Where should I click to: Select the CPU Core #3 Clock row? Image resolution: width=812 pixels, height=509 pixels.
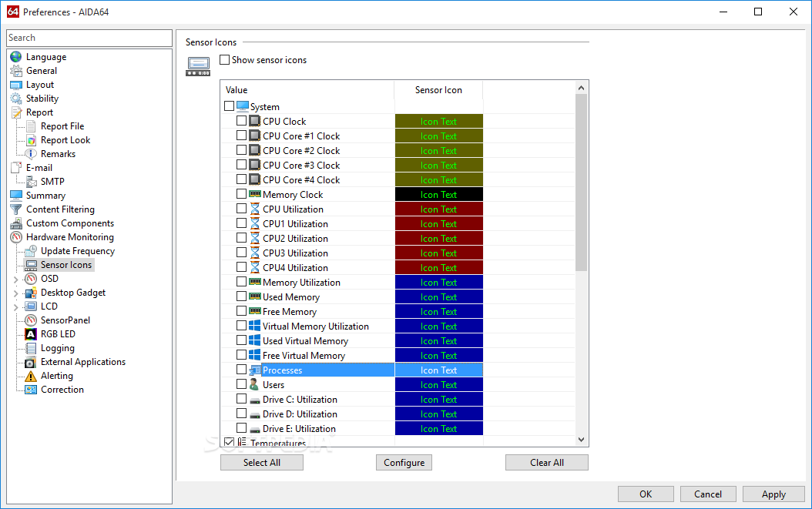301,166
